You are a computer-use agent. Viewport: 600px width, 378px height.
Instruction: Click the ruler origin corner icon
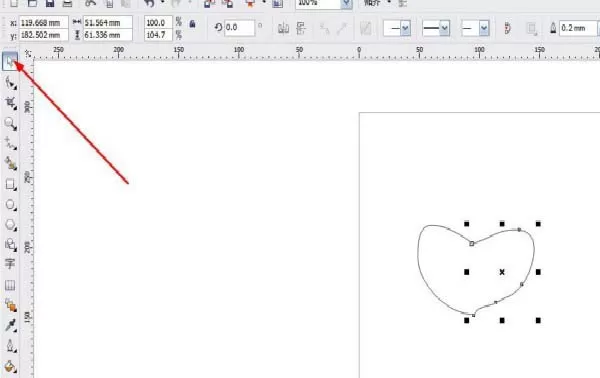(x=28, y=53)
